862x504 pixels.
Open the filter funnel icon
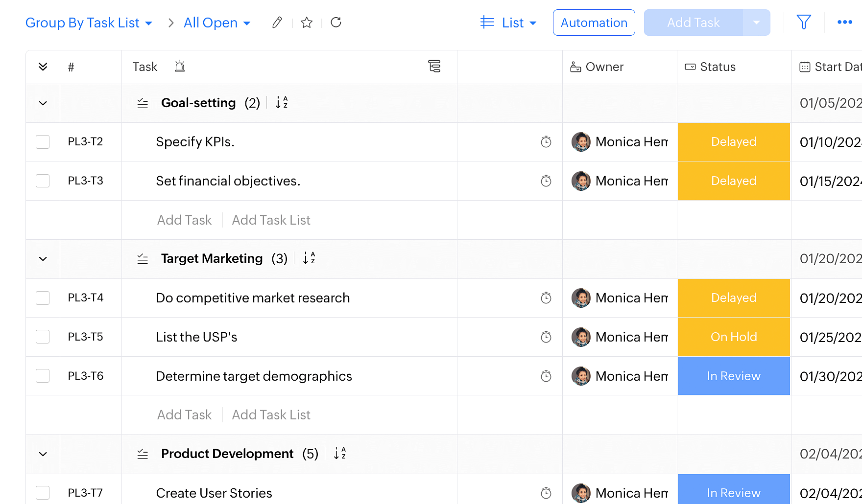tap(804, 23)
